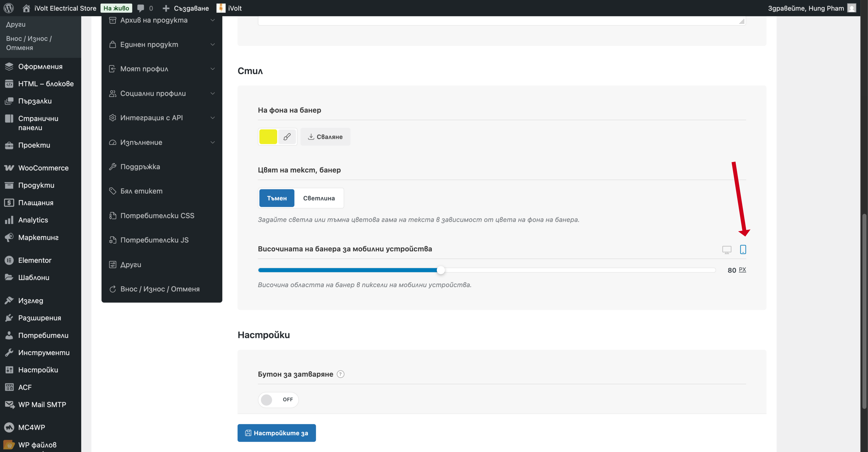Screen dimensions: 868x452
Task: Expand the Моят профил section
Action: pyautogui.click(x=162, y=69)
